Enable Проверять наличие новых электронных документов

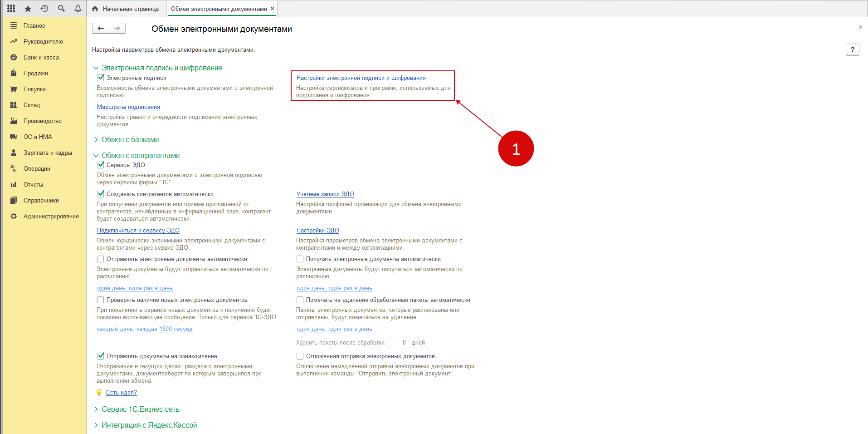[101, 300]
